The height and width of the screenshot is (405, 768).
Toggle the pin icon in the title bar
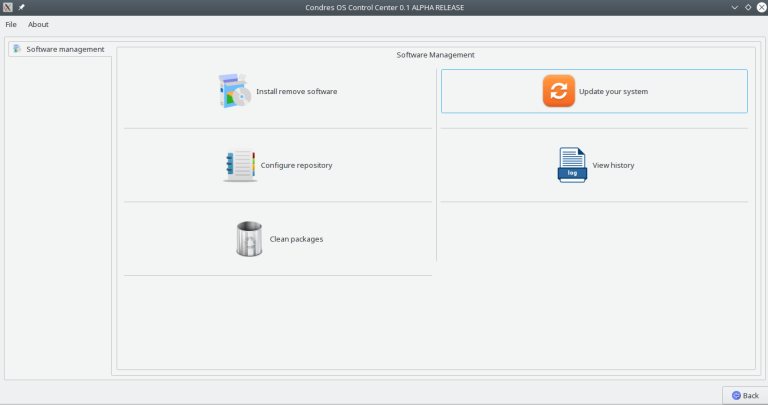pyautogui.click(x=21, y=7)
